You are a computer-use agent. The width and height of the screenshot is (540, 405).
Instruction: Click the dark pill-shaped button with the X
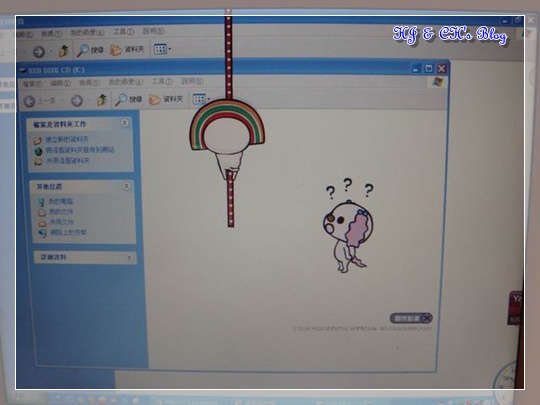point(411,318)
